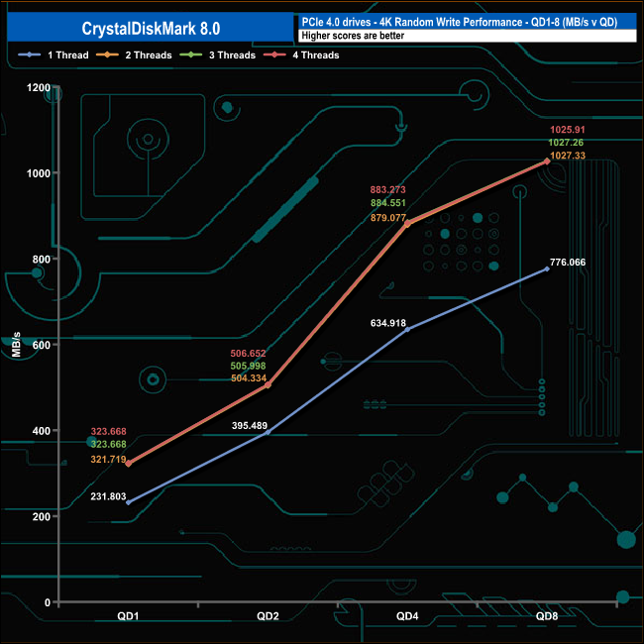This screenshot has height=644, width=644.
Task: Click the 1025.91 data label
Action: click(567, 130)
